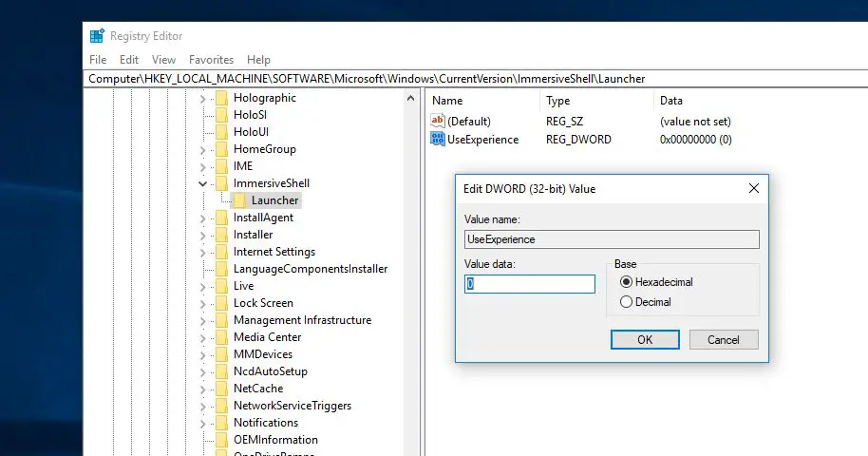868x456 pixels.
Task: Click the Value name field showing UseExperience
Action: point(612,239)
